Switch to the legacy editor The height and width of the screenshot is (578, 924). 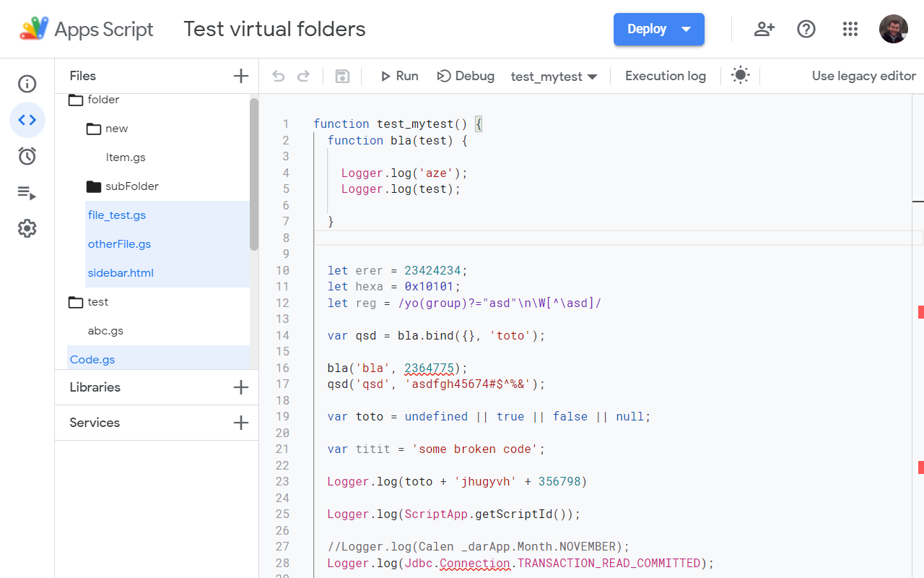pyautogui.click(x=863, y=75)
